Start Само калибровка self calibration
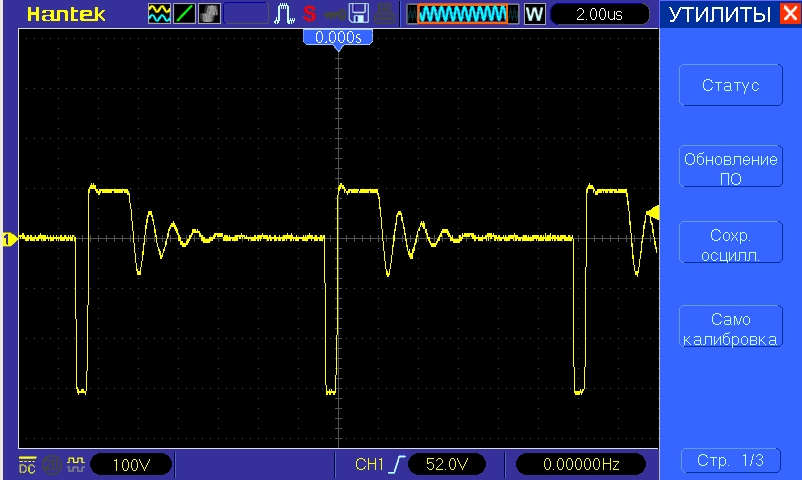 pyautogui.click(x=730, y=328)
